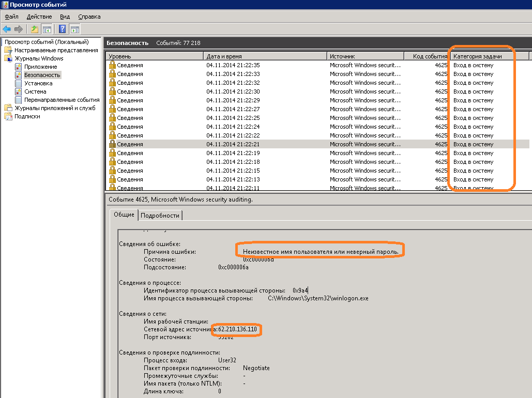Click the Подписки icon

click(x=8, y=116)
